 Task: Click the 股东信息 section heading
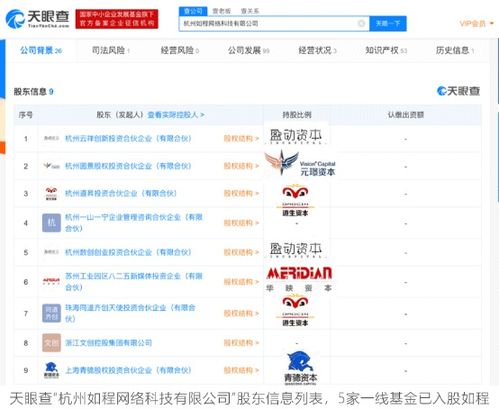33,91
